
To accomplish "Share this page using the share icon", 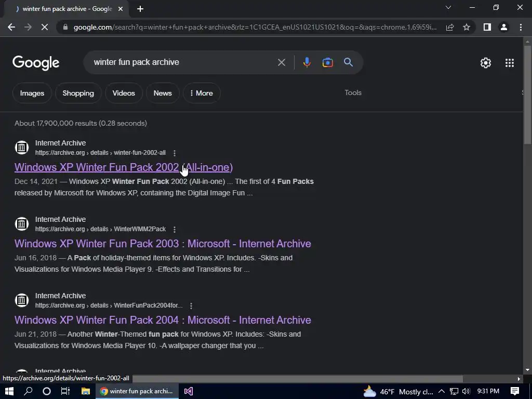I will pyautogui.click(x=450, y=27).
